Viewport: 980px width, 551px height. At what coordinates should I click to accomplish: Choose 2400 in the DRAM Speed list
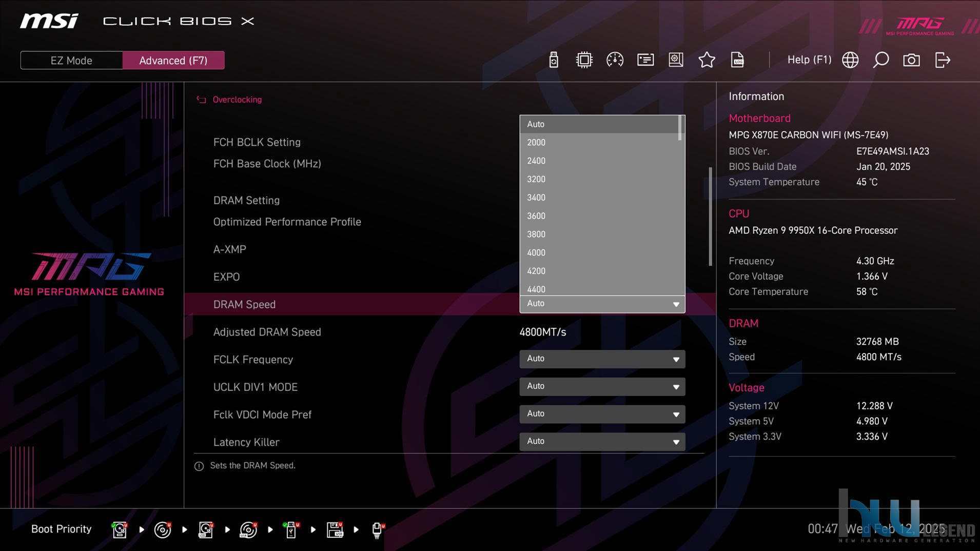[x=599, y=161]
